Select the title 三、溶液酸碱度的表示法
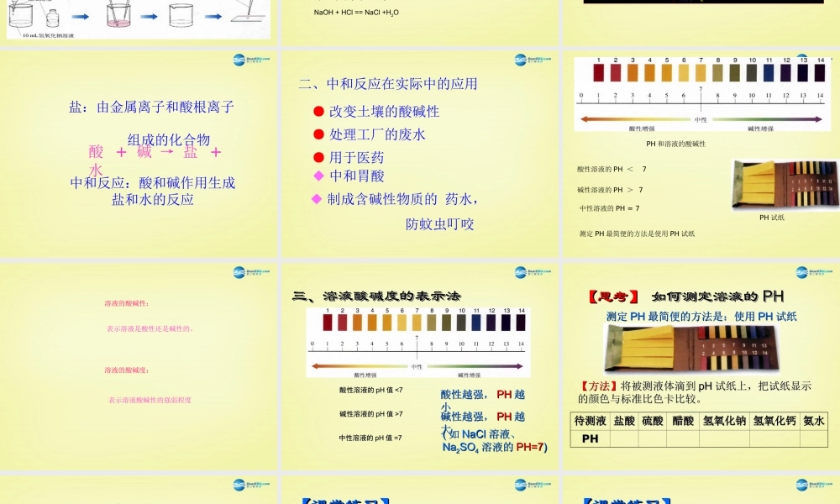 click(376, 295)
